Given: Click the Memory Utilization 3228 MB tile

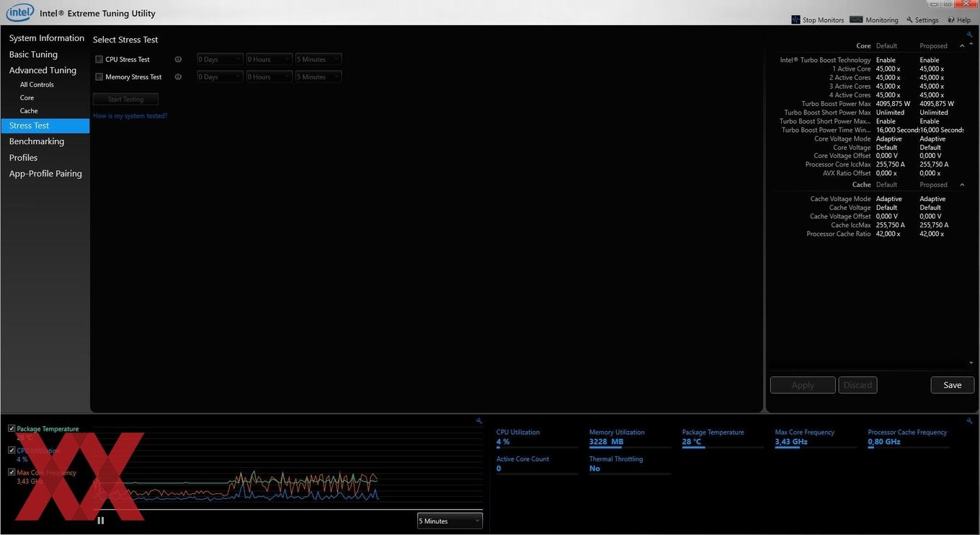Looking at the screenshot, I should 630,438.
